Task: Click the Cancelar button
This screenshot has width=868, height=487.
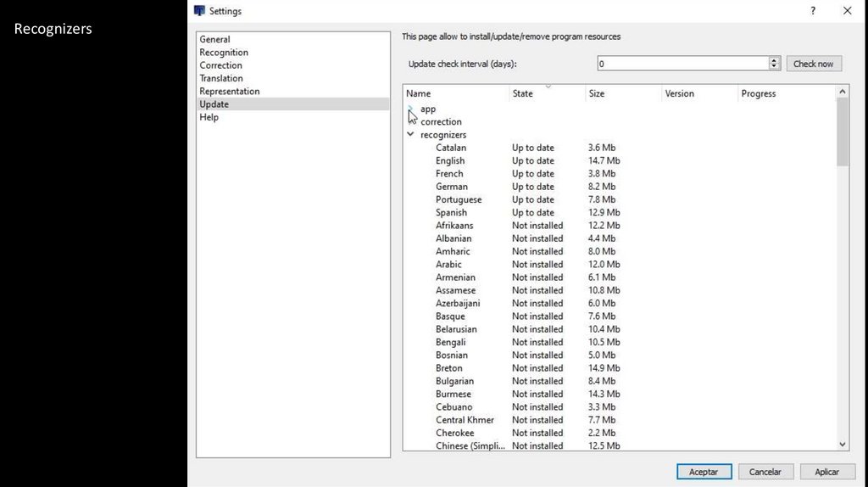Action: click(x=765, y=472)
